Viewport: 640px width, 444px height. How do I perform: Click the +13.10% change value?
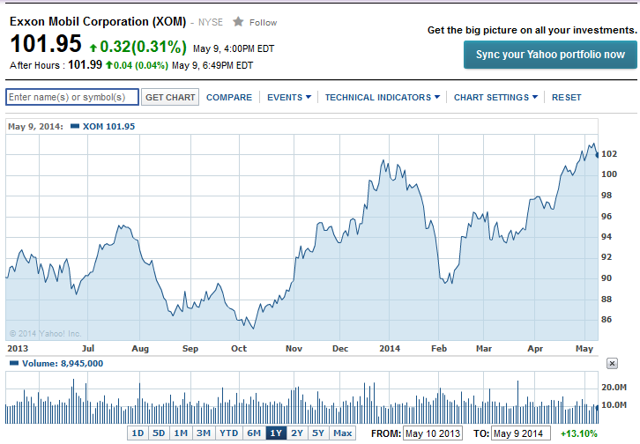pos(579,433)
